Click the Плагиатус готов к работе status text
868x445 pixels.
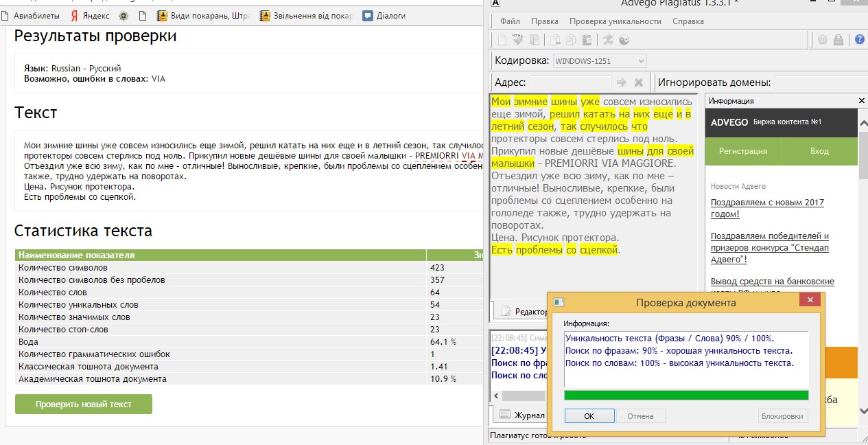point(538,435)
